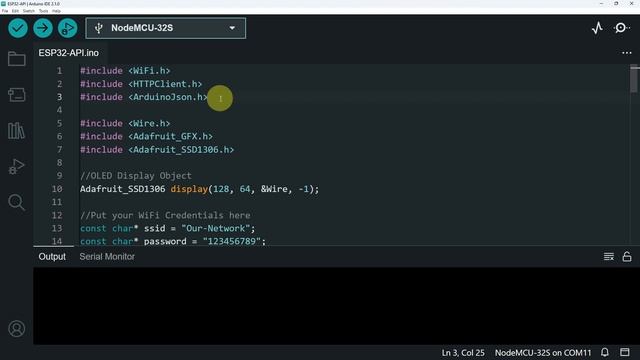Click the WiFi Credentials comment line
This screenshot has height=360, width=640.
[165, 215]
